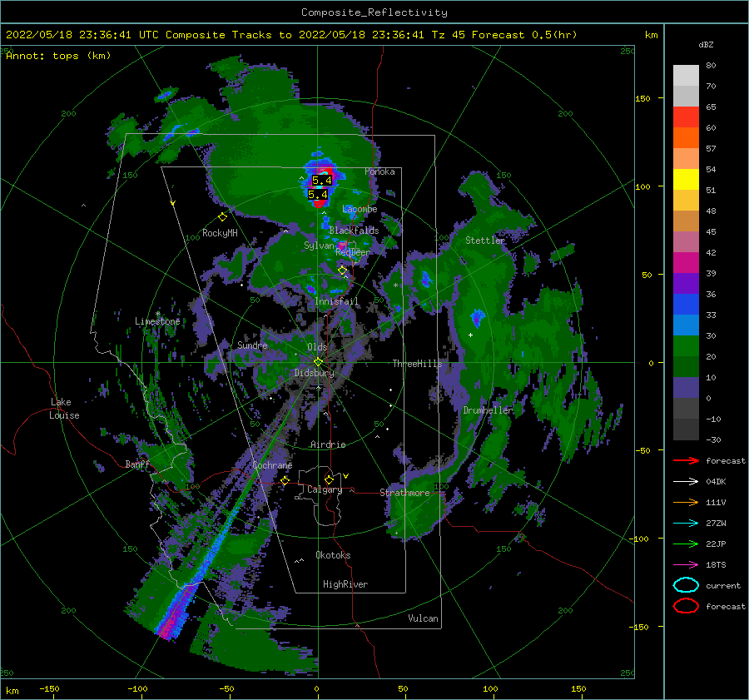Click the Cochrane city label
Viewport: 749px width, 700px height.
click(x=272, y=465)
